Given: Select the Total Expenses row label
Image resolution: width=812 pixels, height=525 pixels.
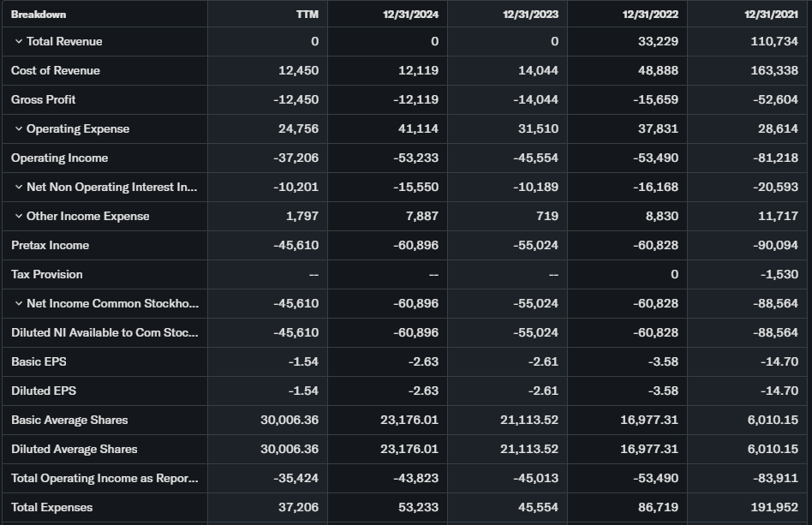Looking at the screenshot, I should pyautogui.click(x=52, y=508).
